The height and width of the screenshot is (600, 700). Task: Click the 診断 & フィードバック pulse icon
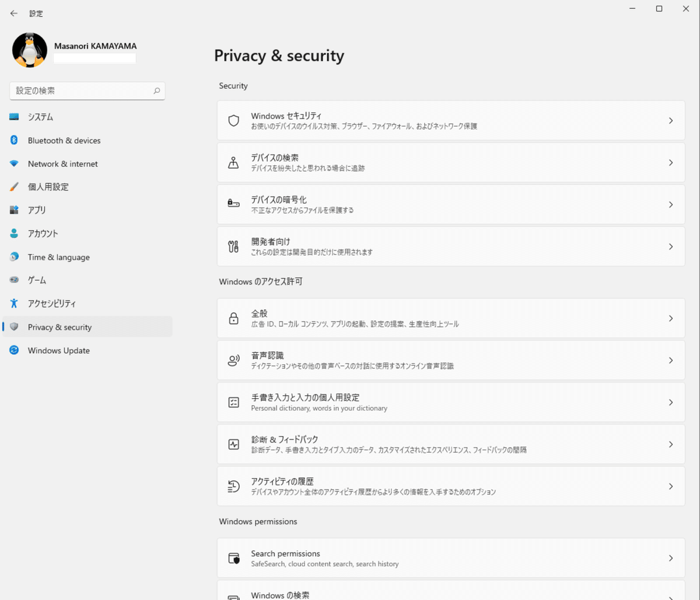pyautogui.click(x=233, y=444)
